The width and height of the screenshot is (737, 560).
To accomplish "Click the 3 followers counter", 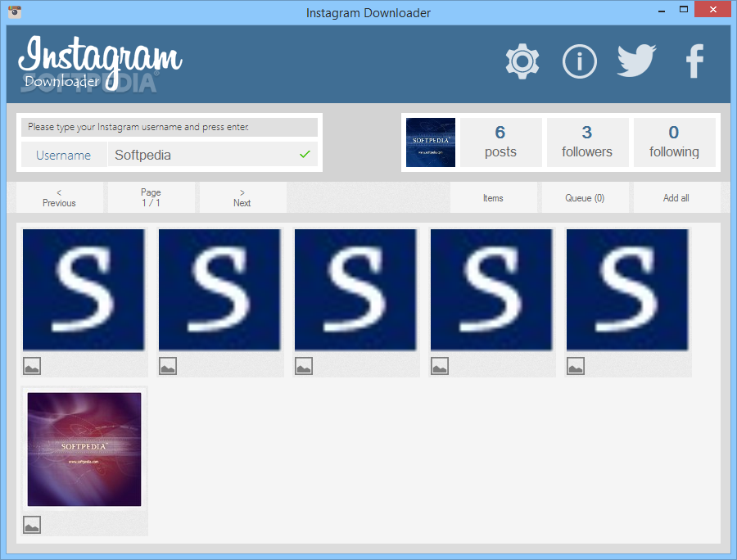I will [x=587, y=142].
